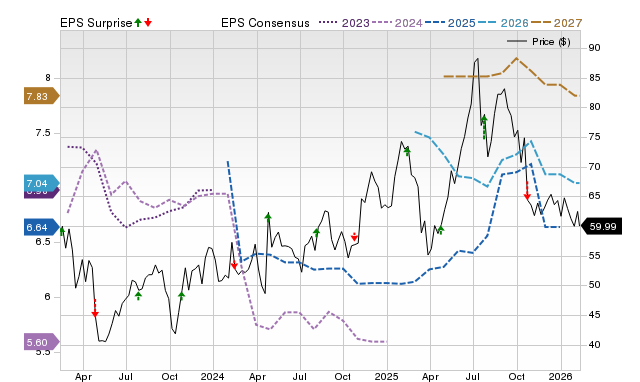Viewport: 640px width, 382px height.
Task: Select the red EPS miss arrow near October 2024
Action: (354, 238)
